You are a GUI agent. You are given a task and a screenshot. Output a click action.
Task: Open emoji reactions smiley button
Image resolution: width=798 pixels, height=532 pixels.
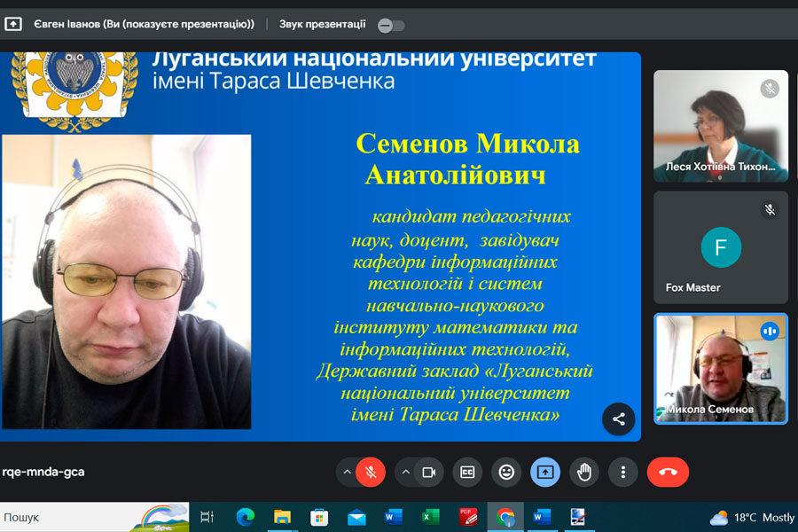tap(506, 473)
